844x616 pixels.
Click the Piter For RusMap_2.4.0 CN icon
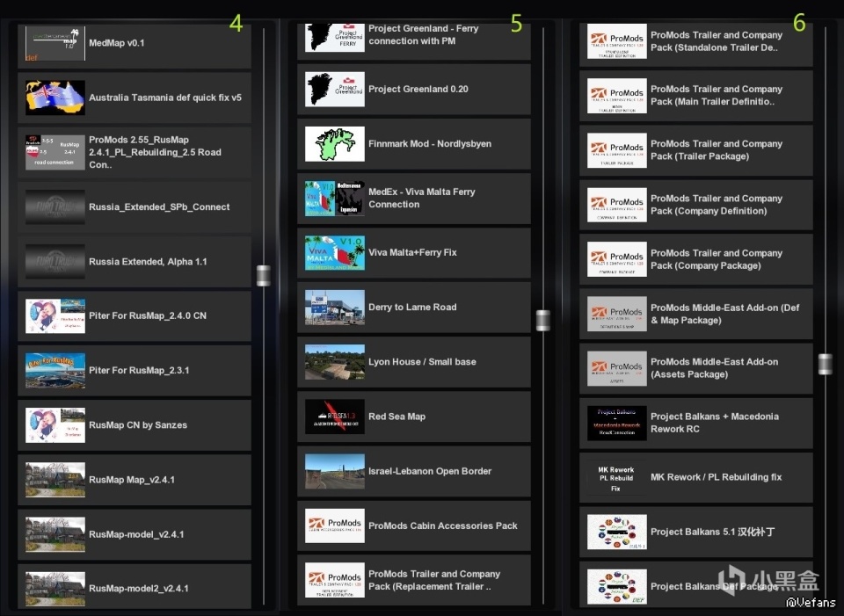point(55,315)
